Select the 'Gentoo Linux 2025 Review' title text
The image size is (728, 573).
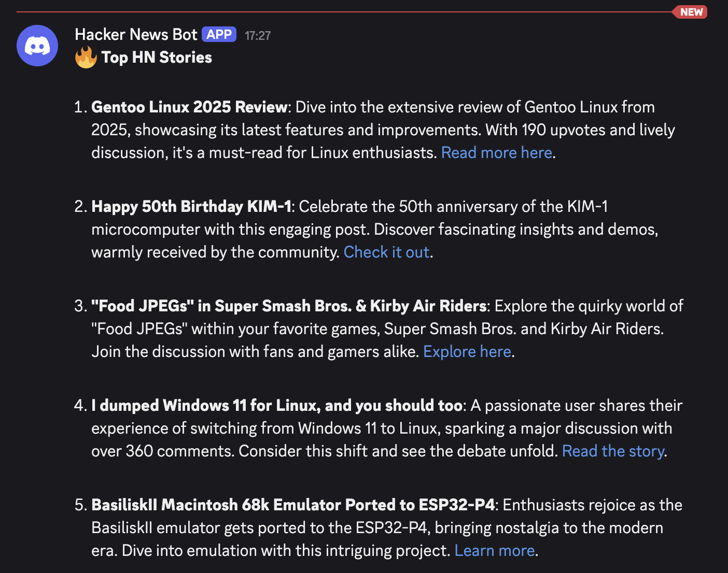pos(189,107)
